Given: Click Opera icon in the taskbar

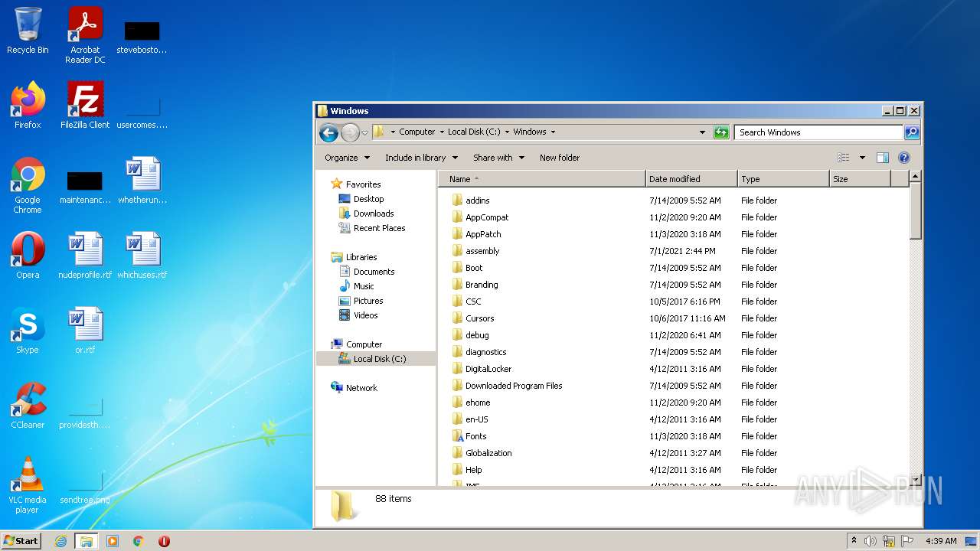Looking at the screenshot, I should point(164,541).
